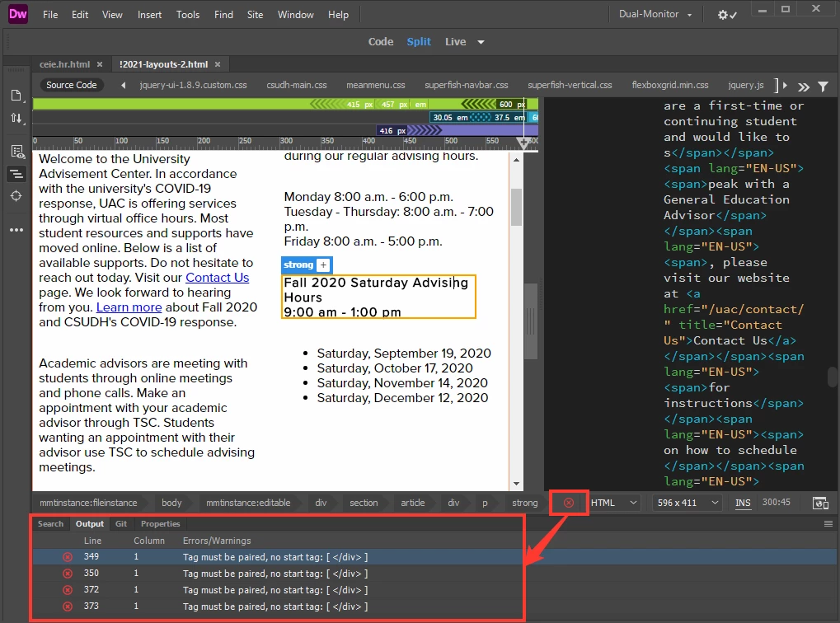Open the File menu
The width and height of the screenshot is (840, 623).
pyautogui.click(x=50, y=15)
